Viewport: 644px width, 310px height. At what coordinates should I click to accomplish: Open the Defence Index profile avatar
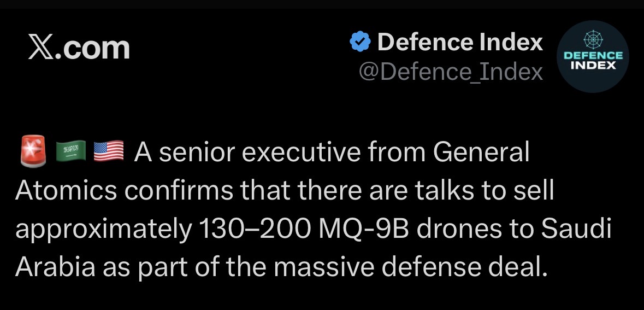[x=593, y=57]
